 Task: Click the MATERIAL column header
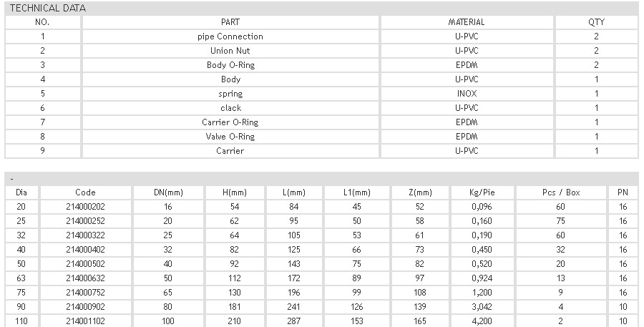click(467, 22)
